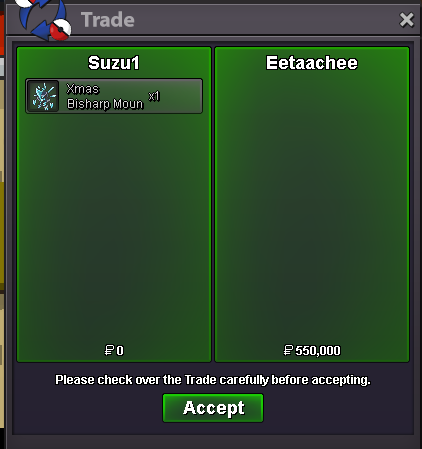Viewport: 422px width, 449px height.
Task: Click Eetaachee's 550,000 money offer
Action: 312,350
